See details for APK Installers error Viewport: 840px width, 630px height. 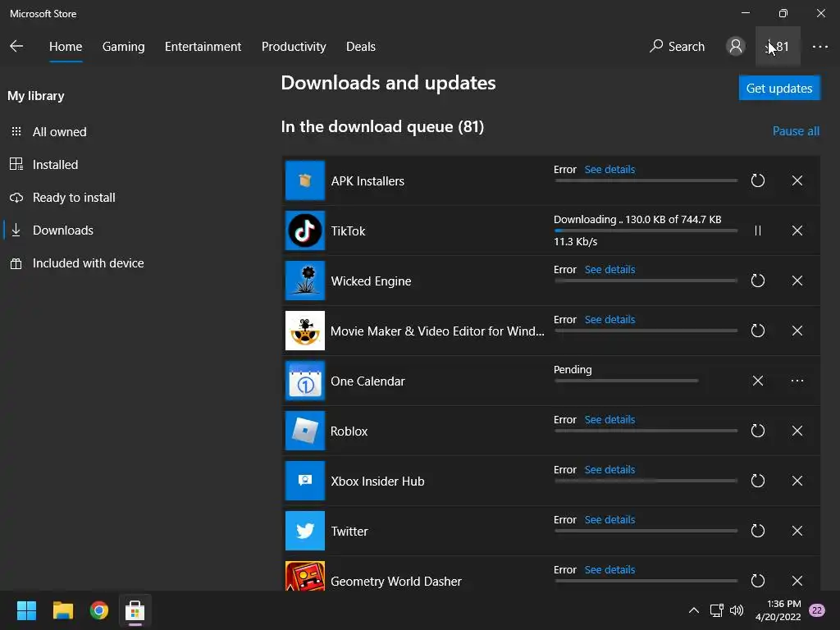[x=609, y=169]
